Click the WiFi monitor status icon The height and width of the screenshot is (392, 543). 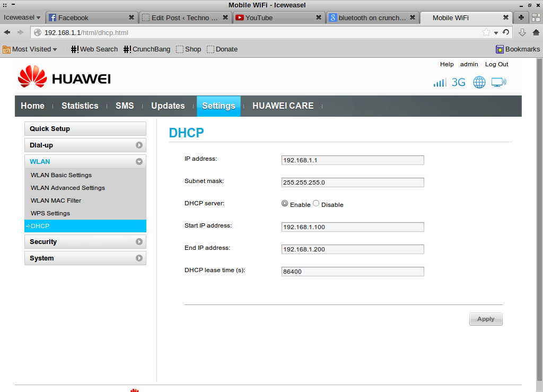(498, 82)
